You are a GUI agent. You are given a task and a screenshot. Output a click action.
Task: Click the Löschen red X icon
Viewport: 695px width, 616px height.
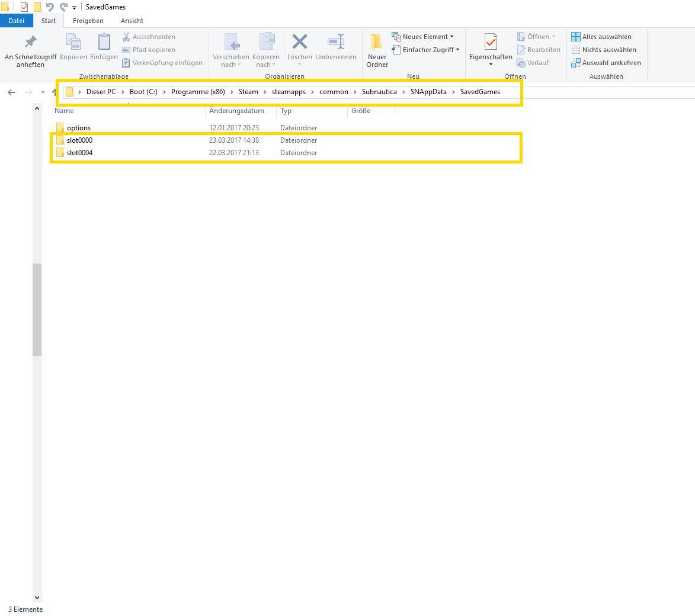(x=300, y=41)
